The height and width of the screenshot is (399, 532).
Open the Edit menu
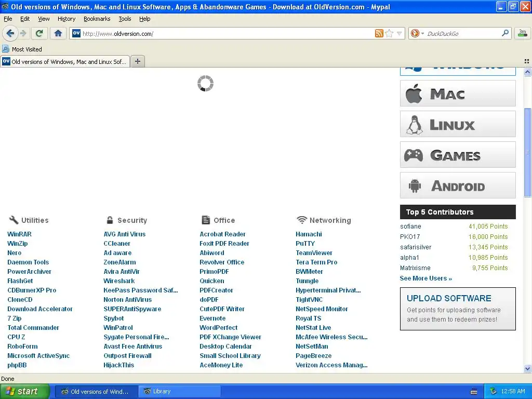coord(25,19)
